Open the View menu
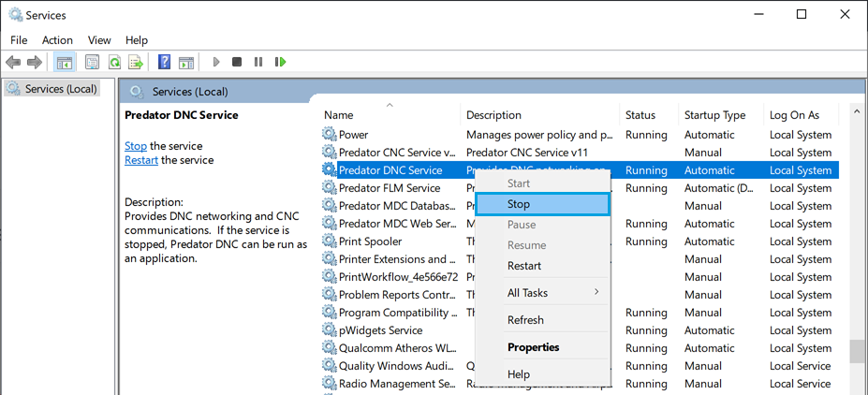Viewport: 868px width, 395px height. 99,40
